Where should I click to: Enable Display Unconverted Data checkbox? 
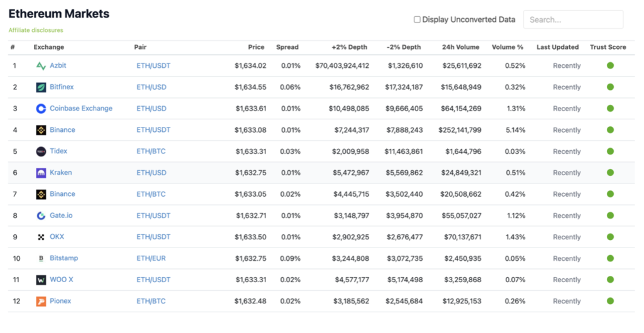pyautogui.click(x=417, y=19)
